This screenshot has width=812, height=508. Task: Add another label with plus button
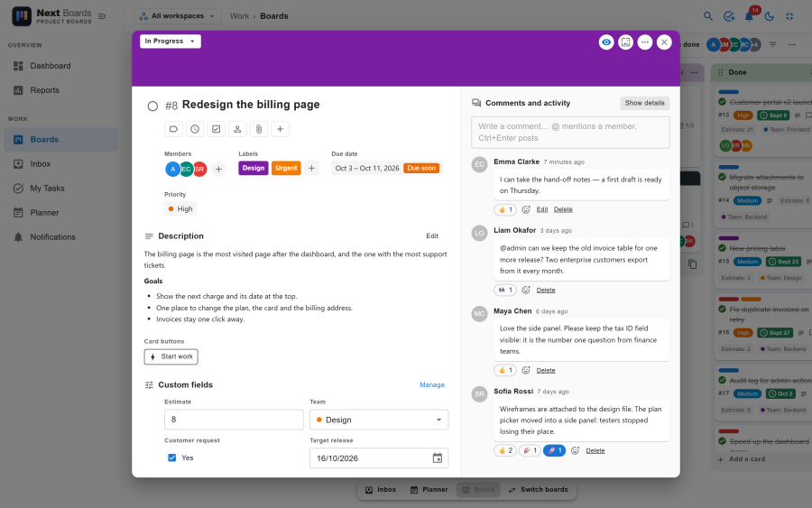[x=311, y=169]
